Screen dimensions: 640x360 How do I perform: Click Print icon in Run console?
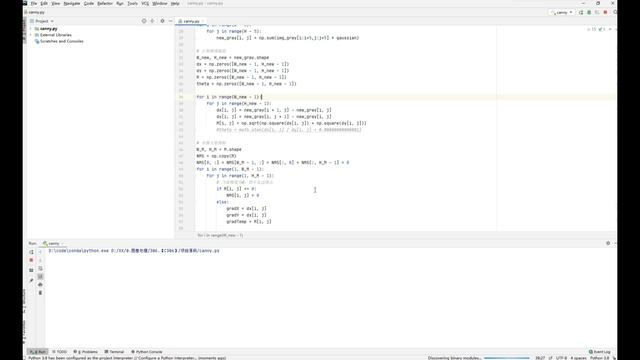(x=40, y=284)
